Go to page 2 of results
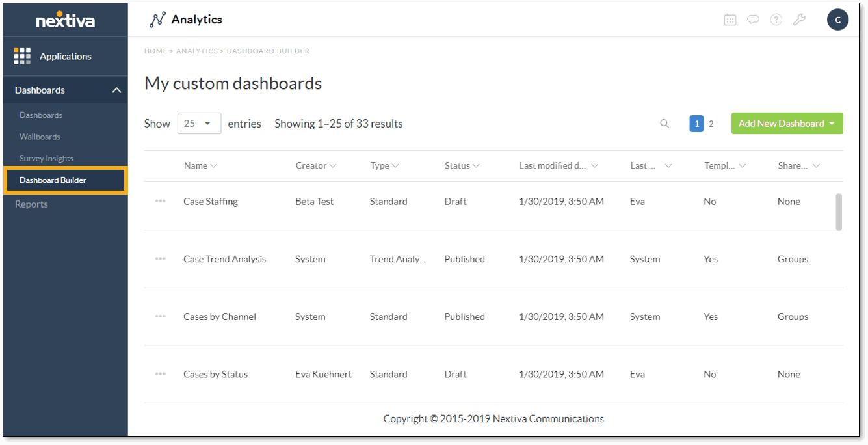Viewport: 868px width, 445px height. 711,124
